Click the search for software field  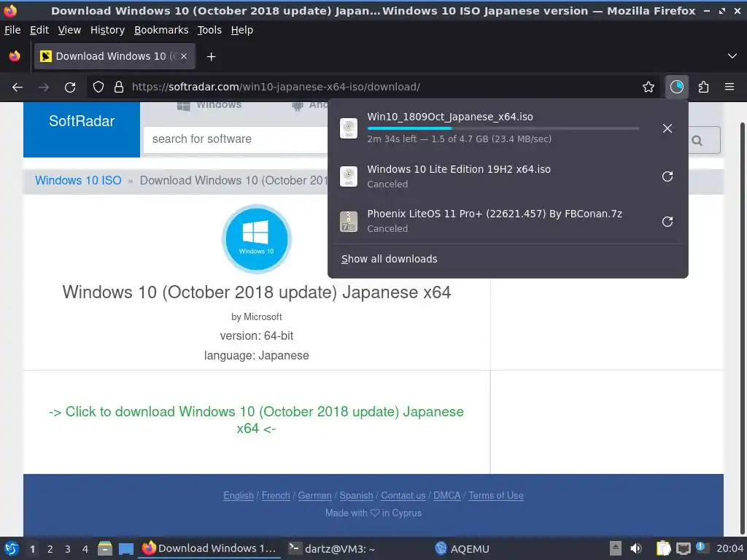(236, 139)
